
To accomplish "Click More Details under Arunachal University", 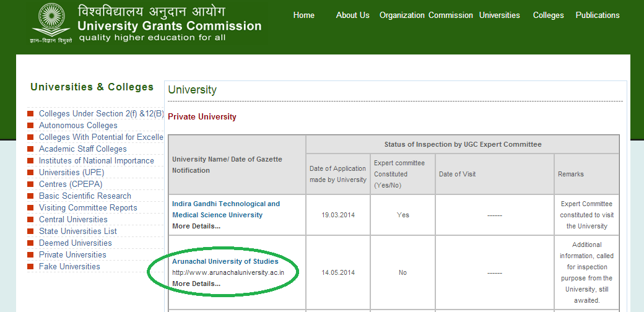I will [x=196, y=284].
